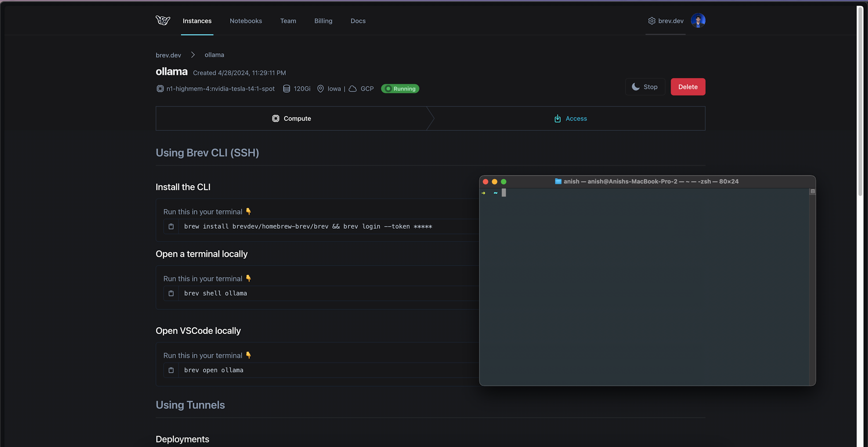Open the Team page
Screen dimensions: 868x447
click(x=288, y=21)
